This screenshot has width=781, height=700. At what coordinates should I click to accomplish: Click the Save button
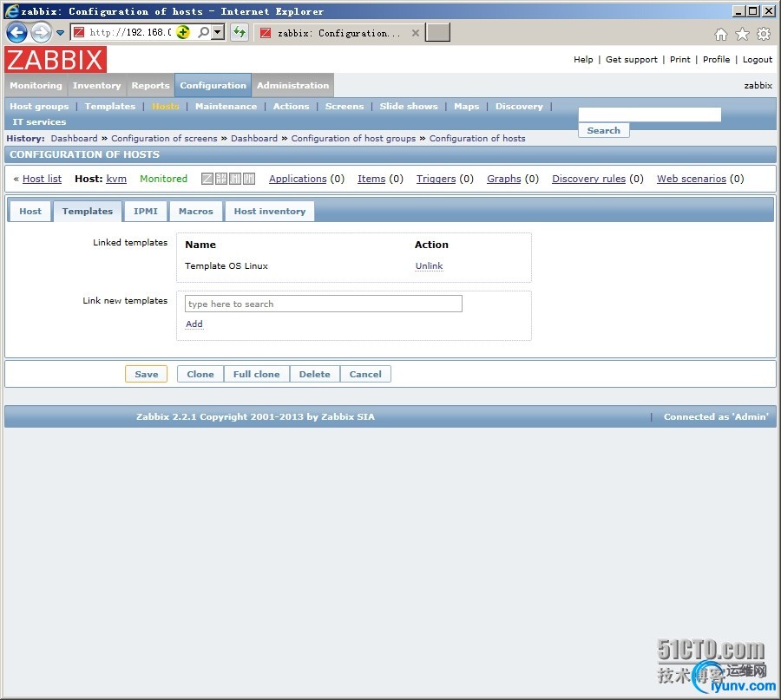click(146, 374)
